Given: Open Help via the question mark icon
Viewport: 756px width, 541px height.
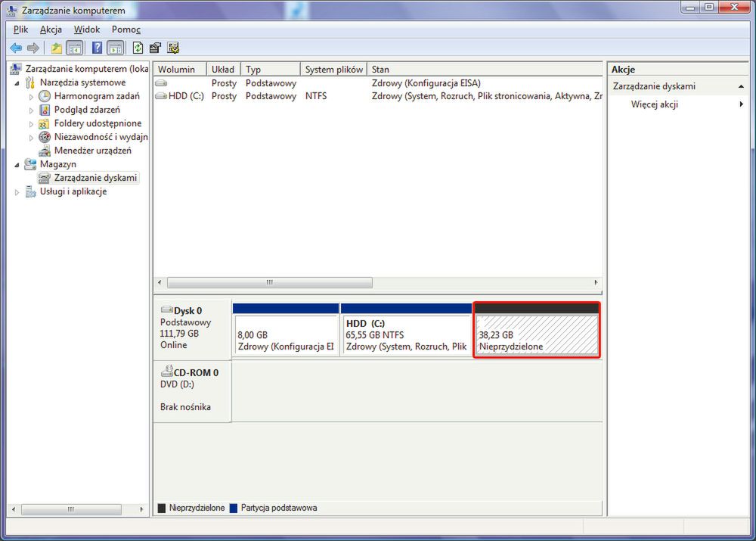Looking at the screenshot, I should (x=97, y=48).
